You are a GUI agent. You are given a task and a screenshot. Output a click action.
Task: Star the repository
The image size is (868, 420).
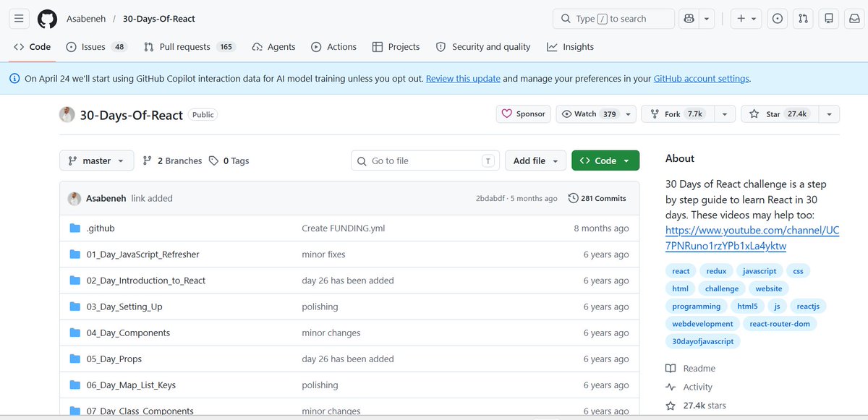point(780,114)
